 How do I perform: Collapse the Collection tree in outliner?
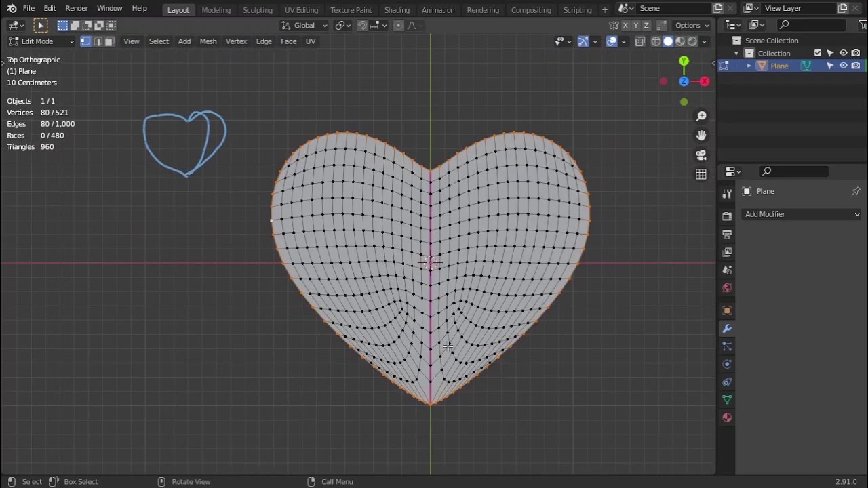point(736,53)
